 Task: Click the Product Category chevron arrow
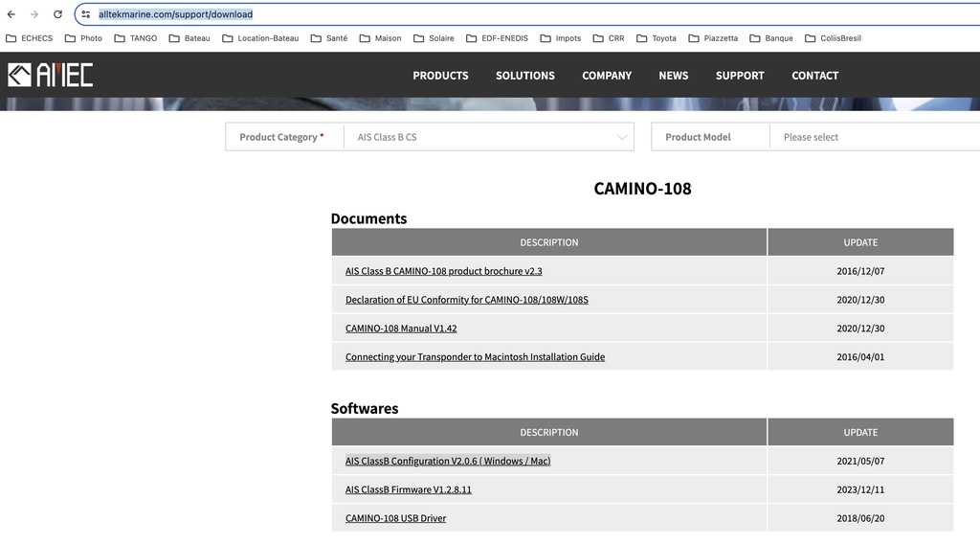(x=621, y=137)
